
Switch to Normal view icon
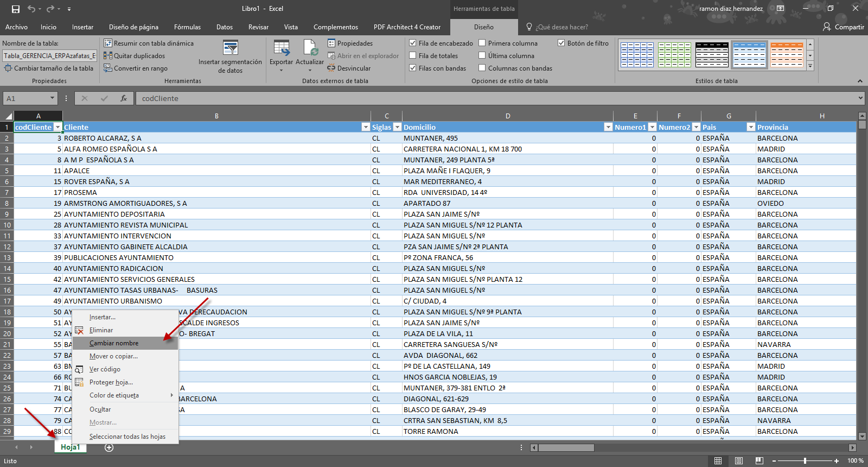718,460
